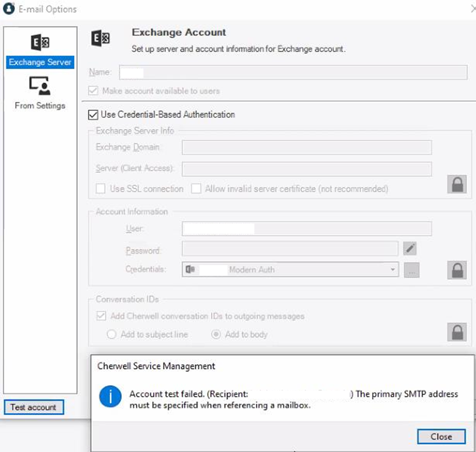This screenshot has width=476, height=452.
Task: Select the Add to subject line radio button
Action: tap(111, 334)
